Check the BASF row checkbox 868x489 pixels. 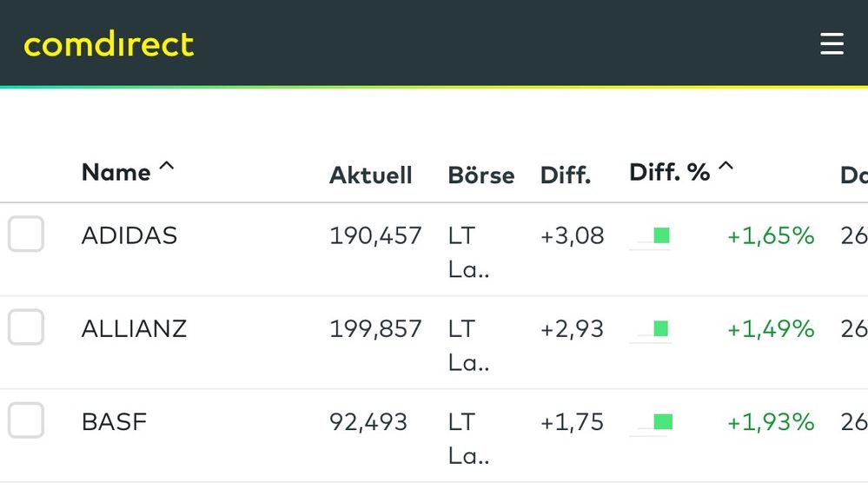click(x=26, y=421)
